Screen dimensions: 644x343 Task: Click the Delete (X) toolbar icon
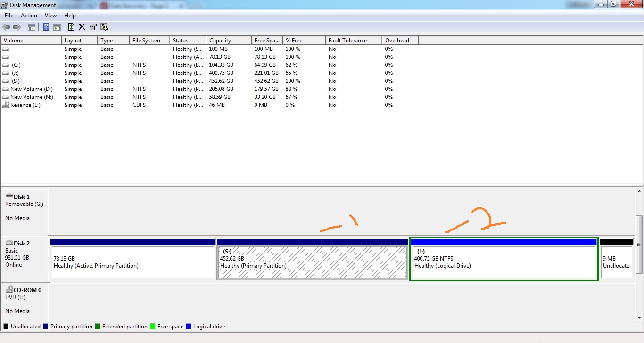[82, 27]
